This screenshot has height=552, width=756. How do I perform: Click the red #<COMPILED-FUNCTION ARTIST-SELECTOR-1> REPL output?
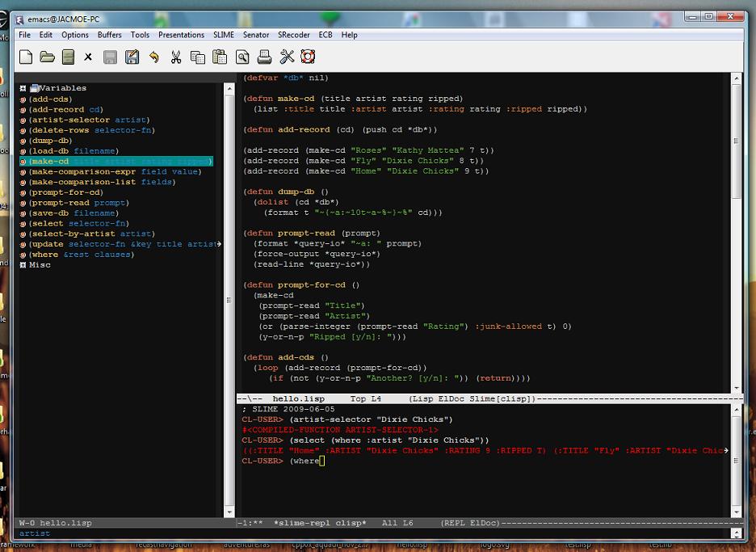pos(340,430)
